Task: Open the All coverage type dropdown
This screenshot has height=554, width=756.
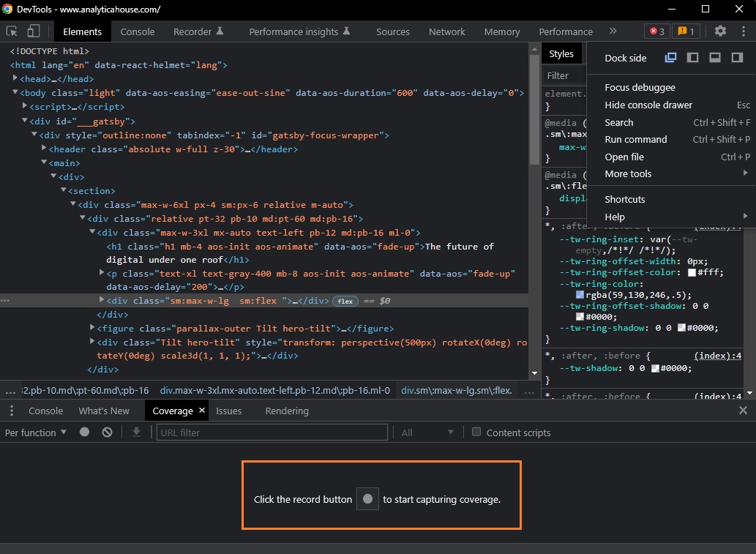Action: (427, 433)
